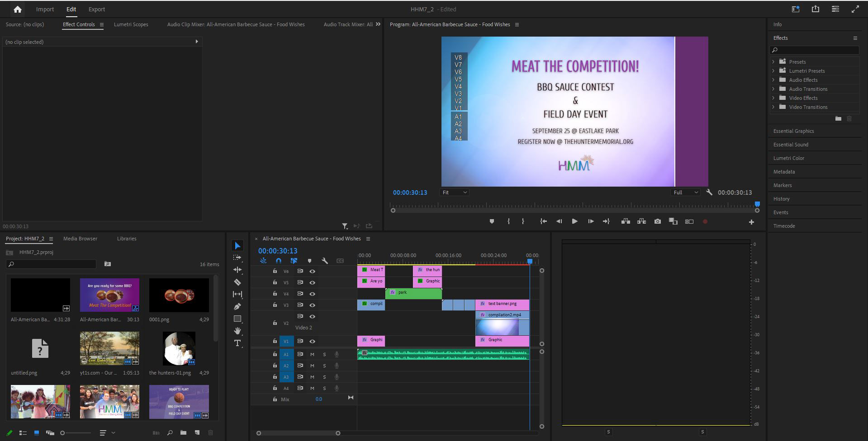Screen dimensions: 868x441
Task: Switch to Import workspace tab
Action: 45,9
